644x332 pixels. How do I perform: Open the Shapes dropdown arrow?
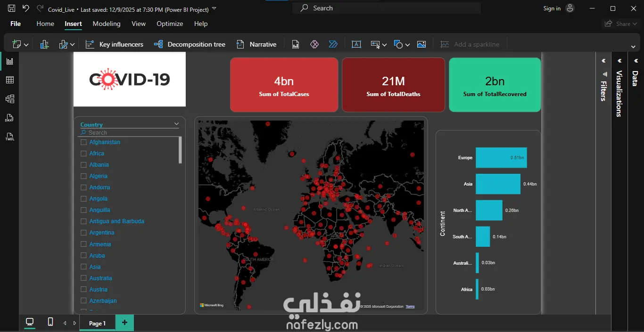pyautogui.click(x=407, y=45)
